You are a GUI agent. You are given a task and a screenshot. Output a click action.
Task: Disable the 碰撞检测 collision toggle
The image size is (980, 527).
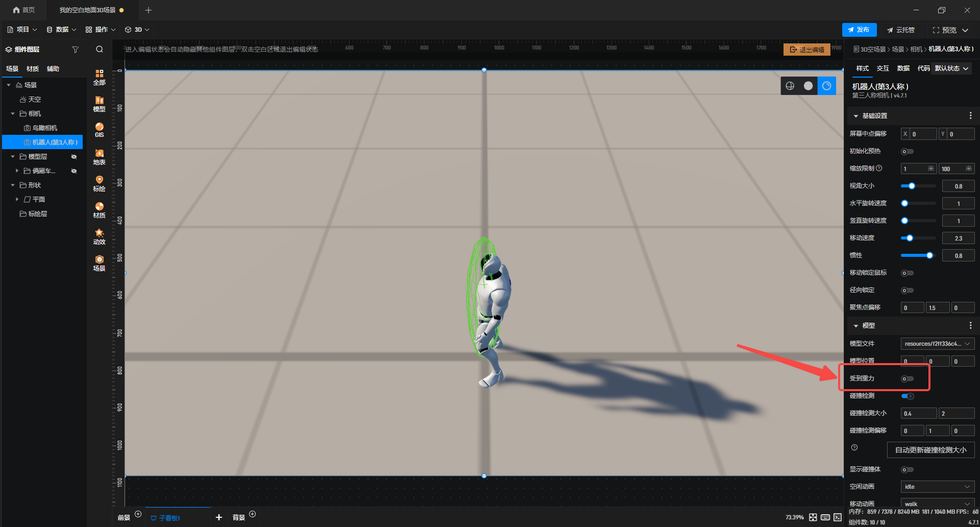(907, 396)
